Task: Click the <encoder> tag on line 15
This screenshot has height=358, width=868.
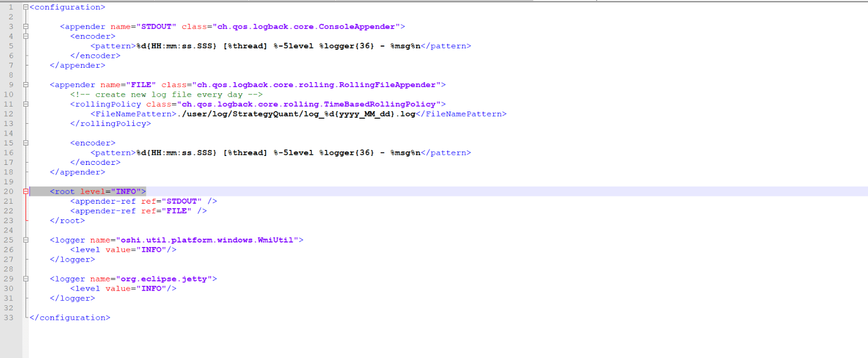Action: [x=93, y=143]
